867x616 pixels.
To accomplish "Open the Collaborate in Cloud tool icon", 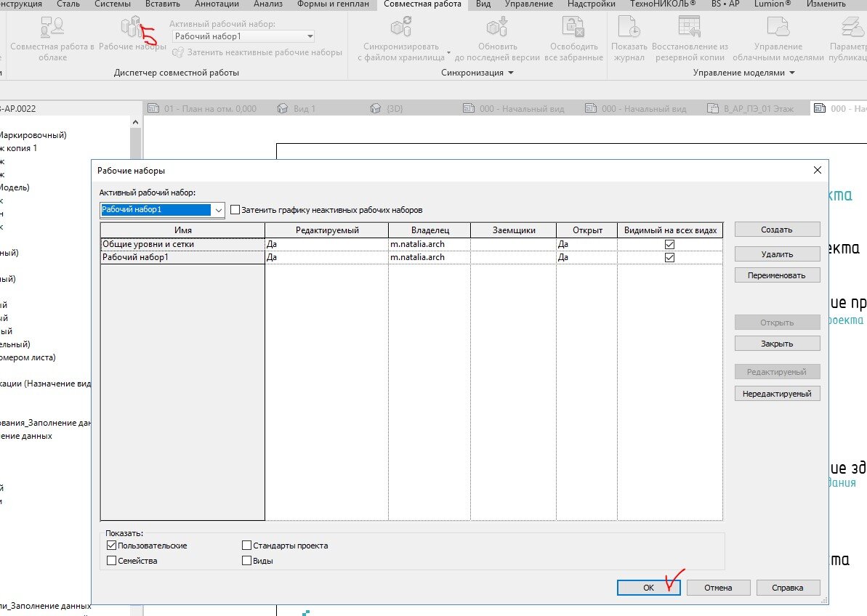I will 52,27.
